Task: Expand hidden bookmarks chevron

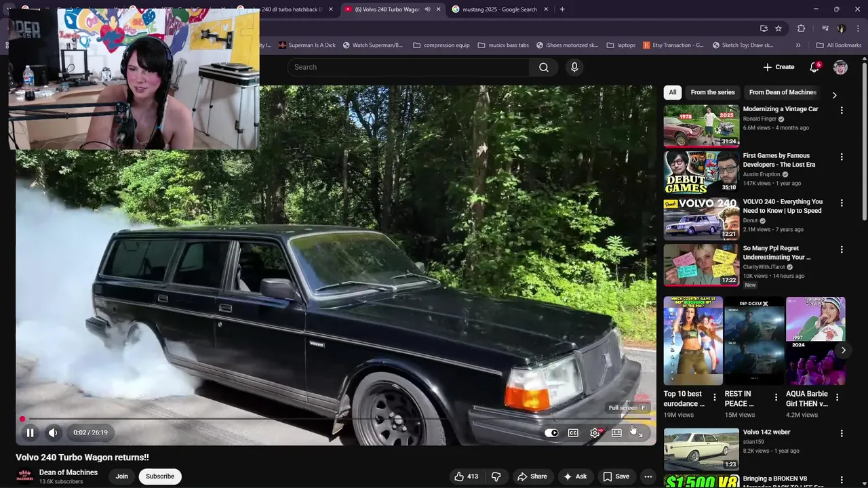Action: (x=798, y=45)
